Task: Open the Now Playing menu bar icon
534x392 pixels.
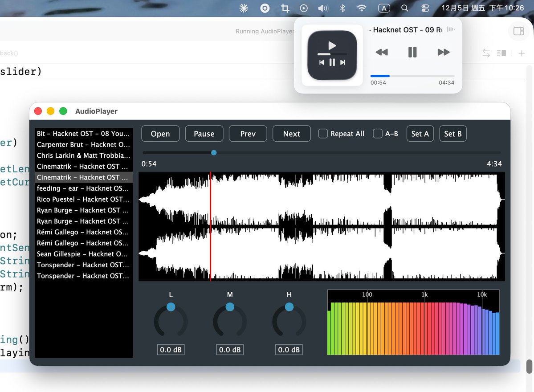Action: click(x=303, y=8)
